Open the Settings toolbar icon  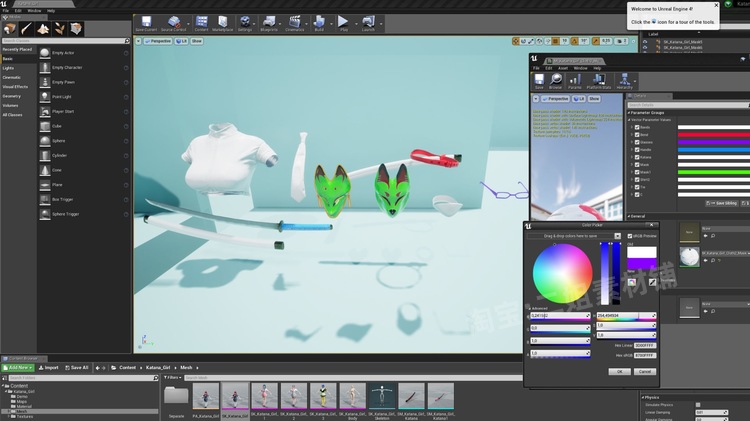click(245, 23)
